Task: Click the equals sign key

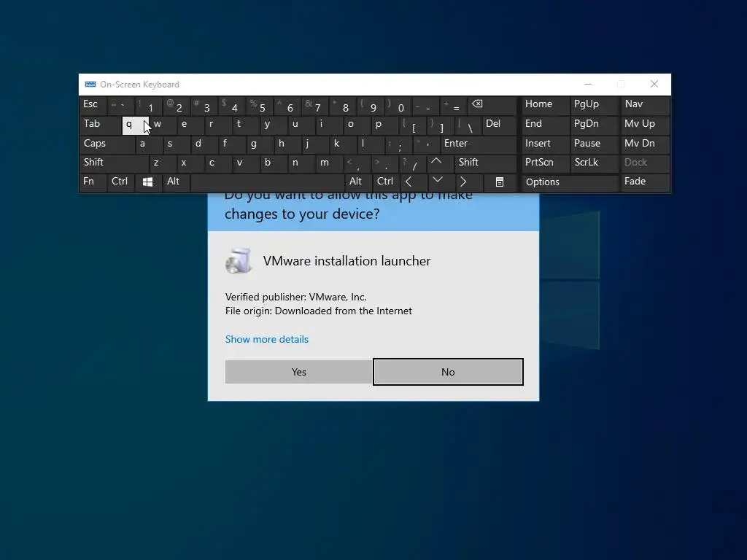Action: click(453, 105)
